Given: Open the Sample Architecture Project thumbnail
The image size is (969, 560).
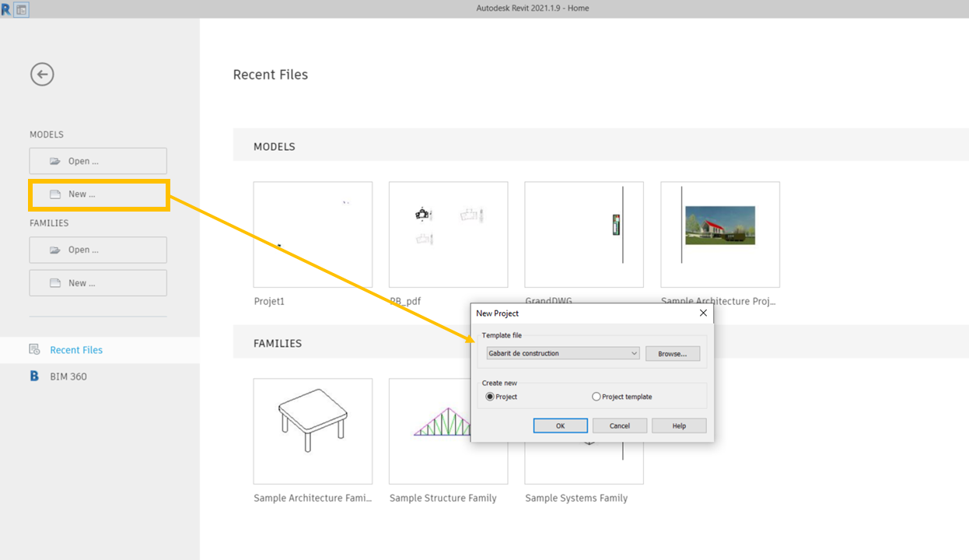Looking at the screenshot, I should 720,235.
